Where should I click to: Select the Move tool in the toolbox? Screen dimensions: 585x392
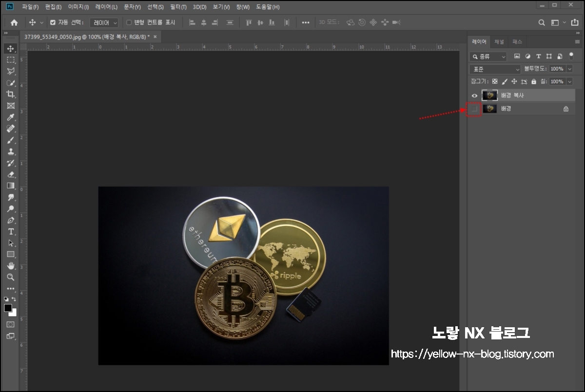point(11,49)
